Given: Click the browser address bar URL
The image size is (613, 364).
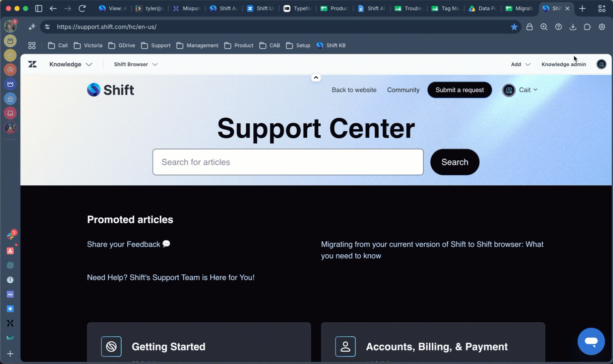Looking at the screenshot, I should coord(107,27).
